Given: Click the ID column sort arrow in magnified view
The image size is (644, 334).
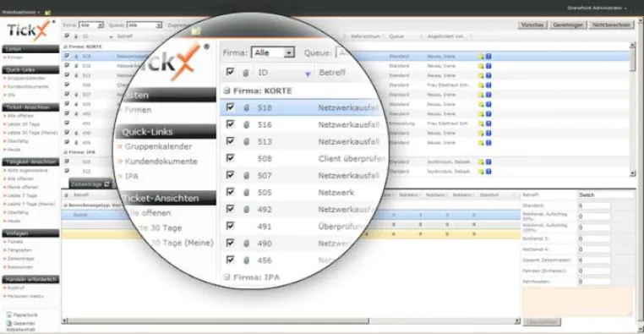Looking at the screenshot, I should pyautogui.click(x=308, y=74).
